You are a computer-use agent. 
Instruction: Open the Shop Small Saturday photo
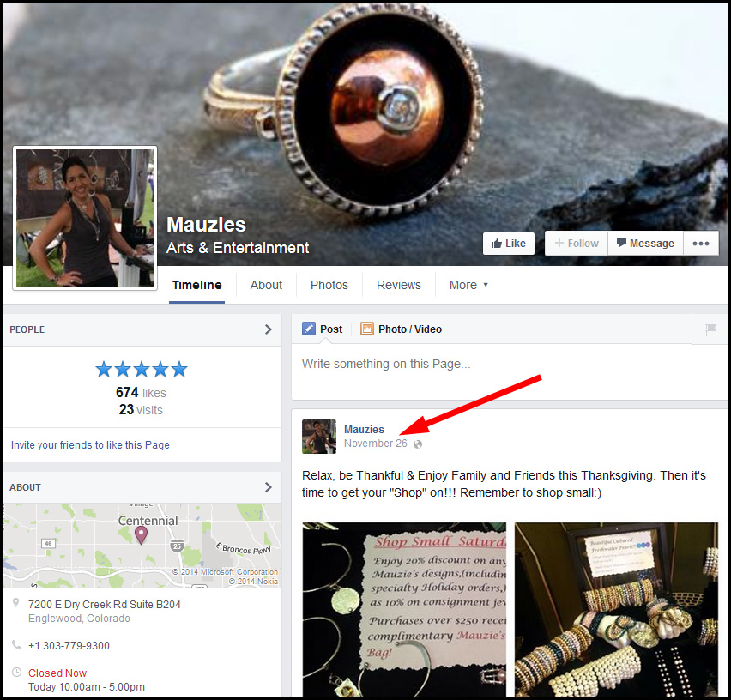pos(404,610)
